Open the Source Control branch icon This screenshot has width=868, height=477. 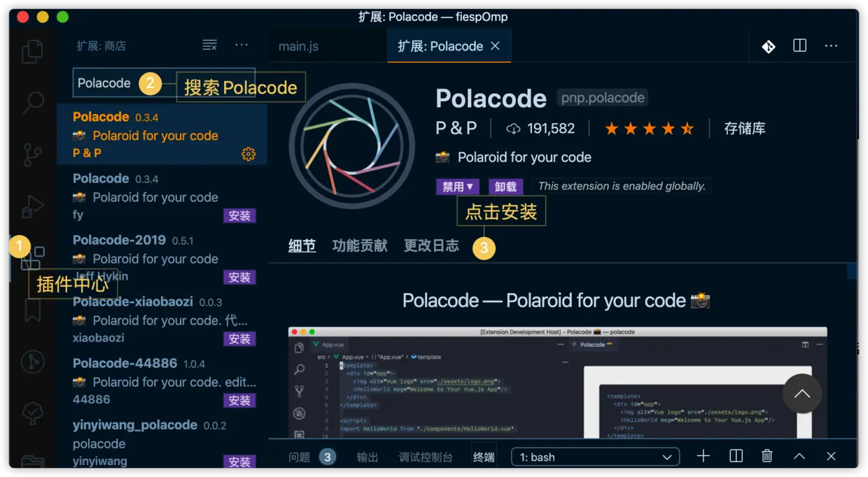click(x=32, y=155)
